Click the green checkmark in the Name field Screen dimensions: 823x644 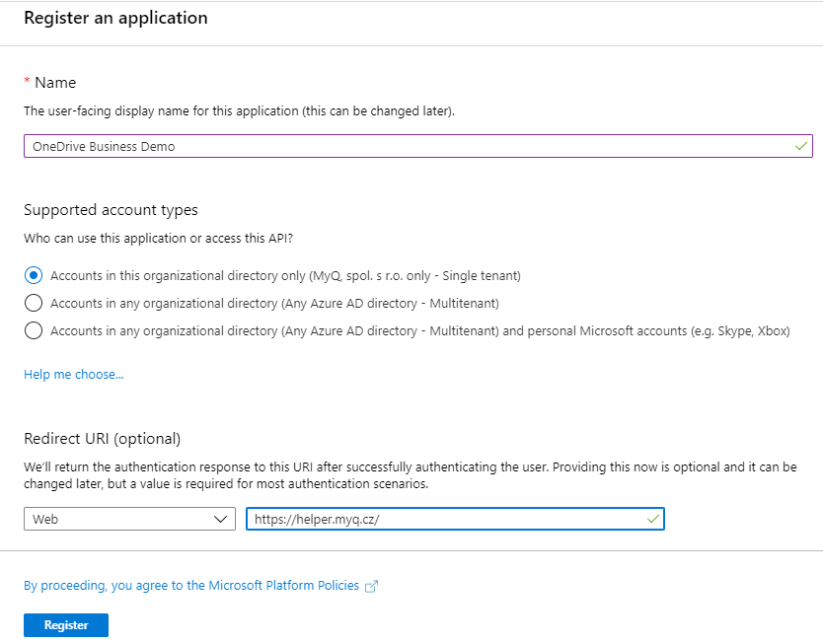pos(803,145)
